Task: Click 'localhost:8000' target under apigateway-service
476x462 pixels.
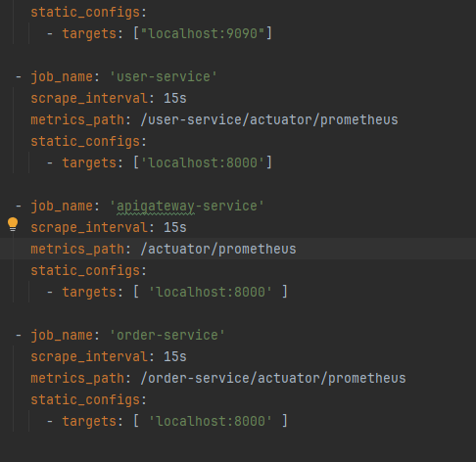Action: [211, 292]
